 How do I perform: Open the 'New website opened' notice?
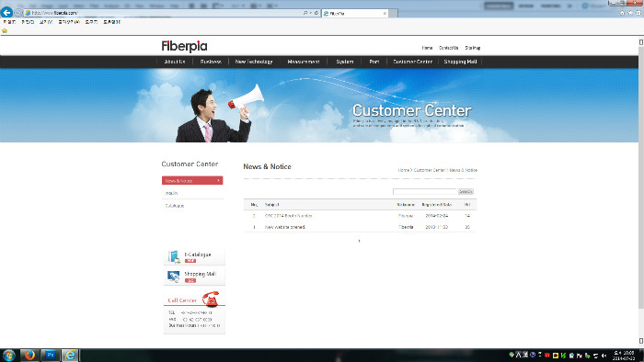click(285, 227)
